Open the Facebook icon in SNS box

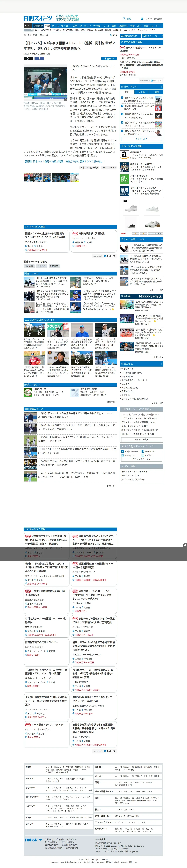143,451
